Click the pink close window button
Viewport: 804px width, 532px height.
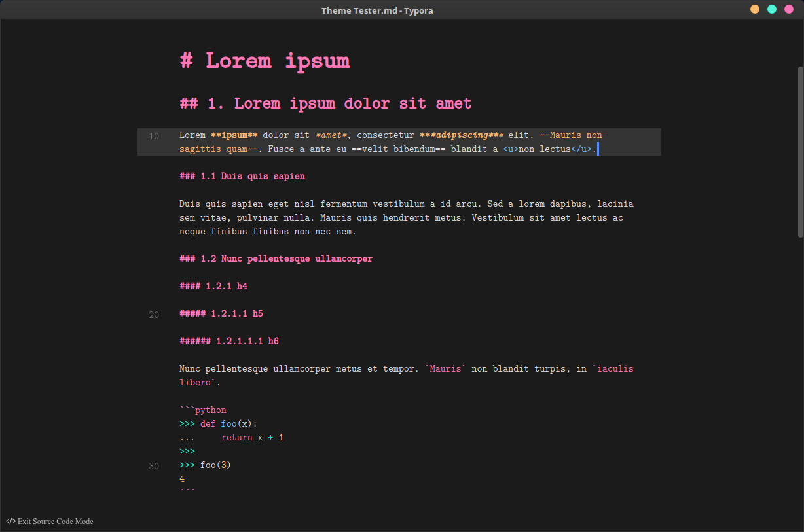pos(789,9)
